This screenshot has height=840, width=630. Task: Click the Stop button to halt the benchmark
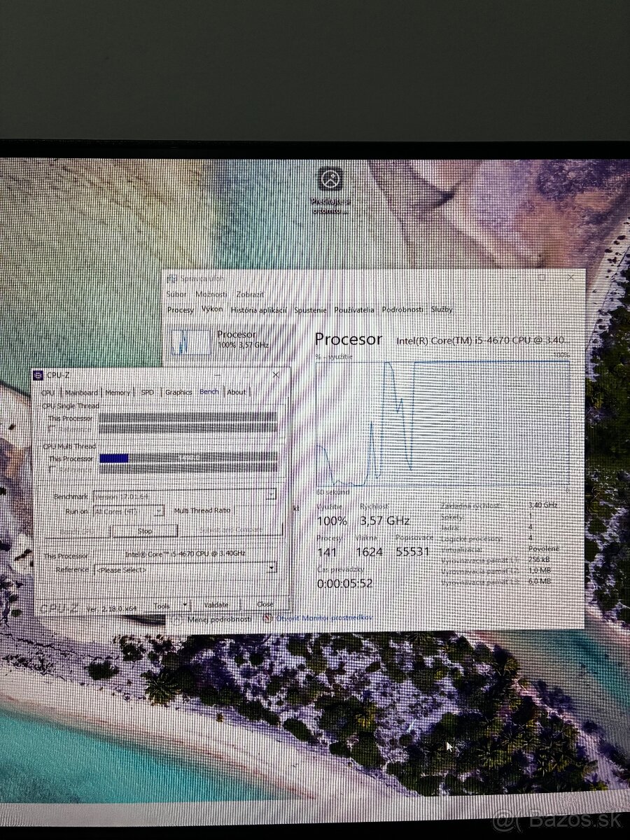(146, 531)
